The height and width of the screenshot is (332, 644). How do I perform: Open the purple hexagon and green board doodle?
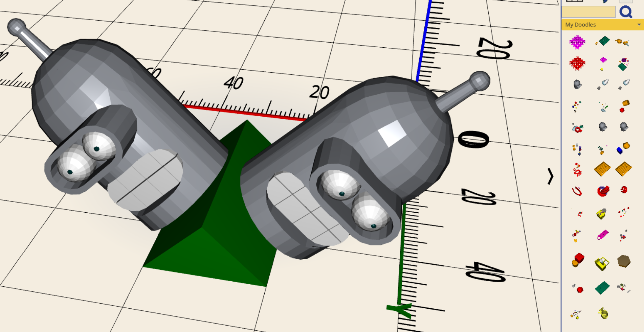(x=623, y=64)
